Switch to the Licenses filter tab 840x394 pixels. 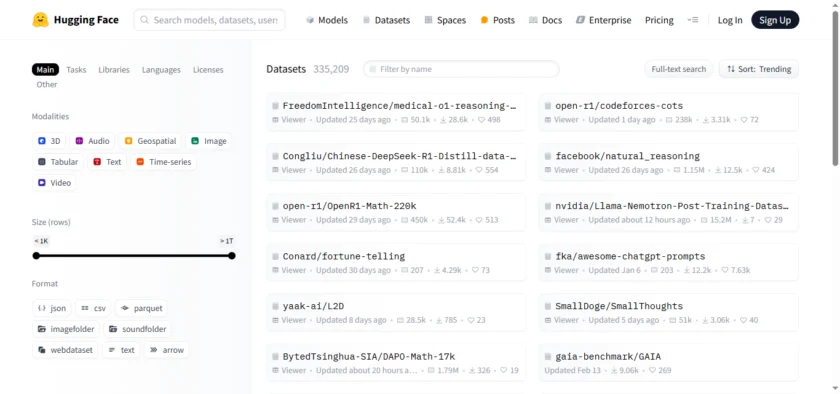(x=208, y=70)
